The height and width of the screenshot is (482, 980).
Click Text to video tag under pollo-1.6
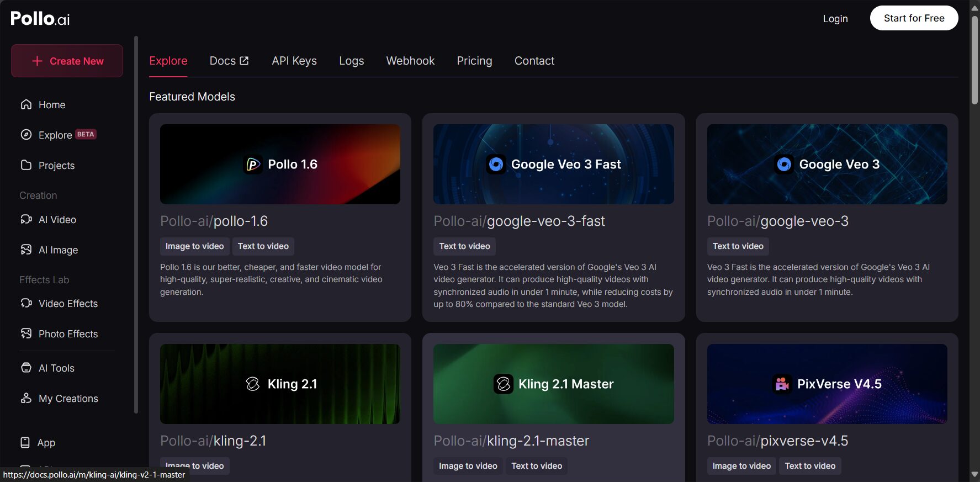[263, 246]
